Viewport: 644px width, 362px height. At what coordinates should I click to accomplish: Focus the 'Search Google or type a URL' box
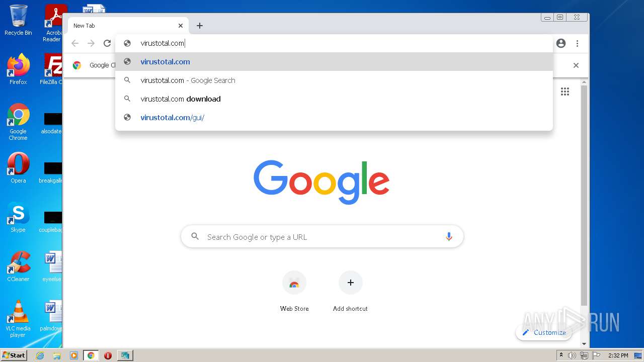pos(322,237)
